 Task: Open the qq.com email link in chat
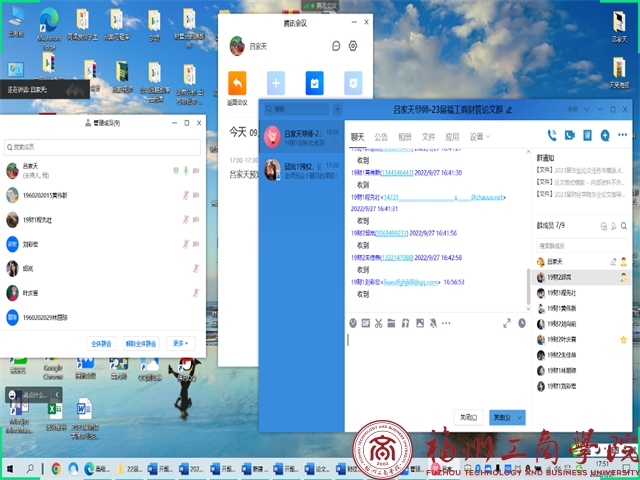point(410,282)
